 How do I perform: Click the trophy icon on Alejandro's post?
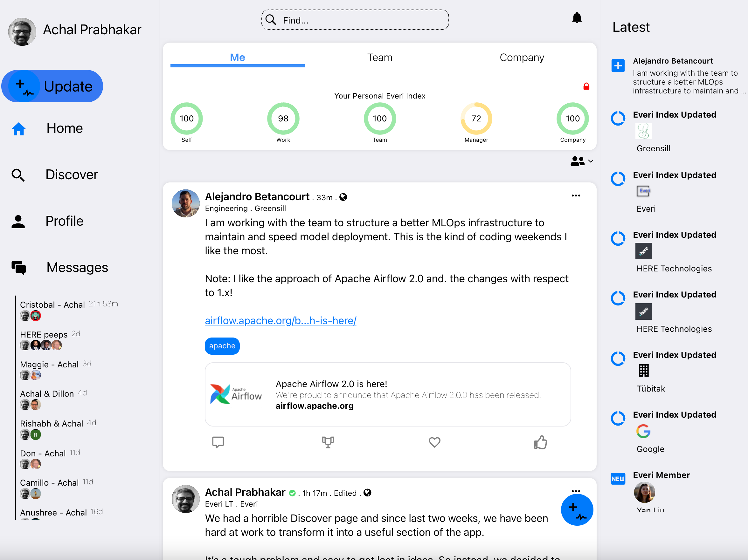click(x=328, y=442)
